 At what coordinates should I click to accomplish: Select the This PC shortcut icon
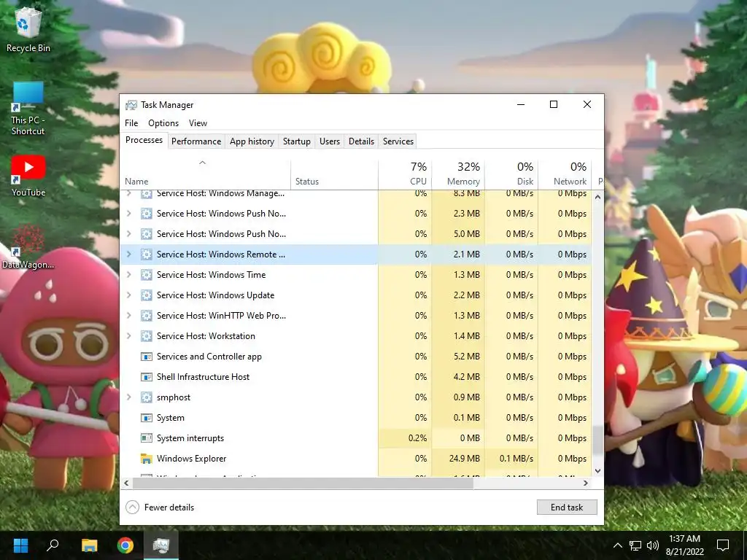28,109
